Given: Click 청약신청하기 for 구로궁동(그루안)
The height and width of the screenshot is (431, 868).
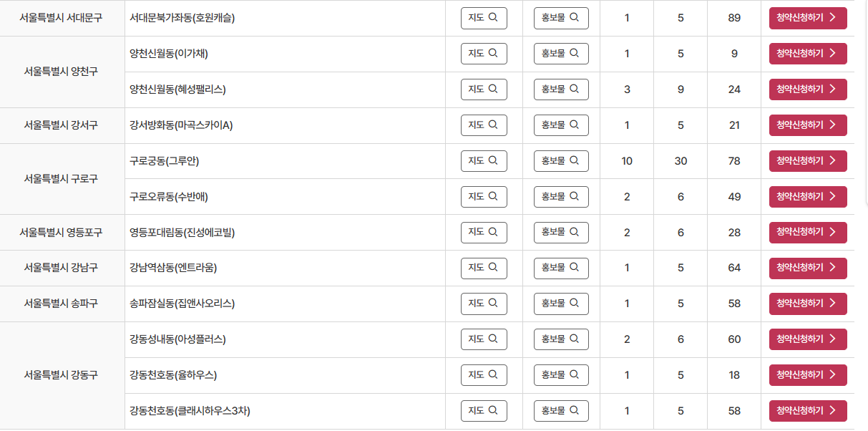Looking at the screenshot, I should (808, 161).
